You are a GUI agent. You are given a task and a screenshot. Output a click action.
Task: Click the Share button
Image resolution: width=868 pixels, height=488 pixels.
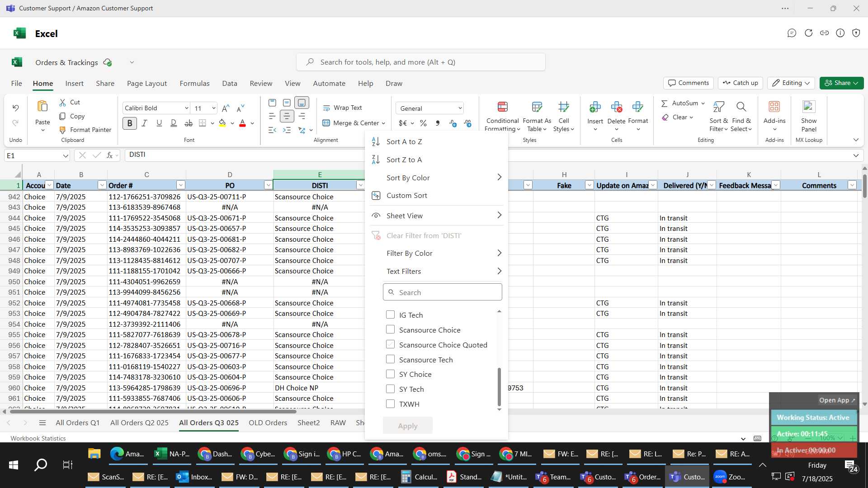[x=841, y=83]
